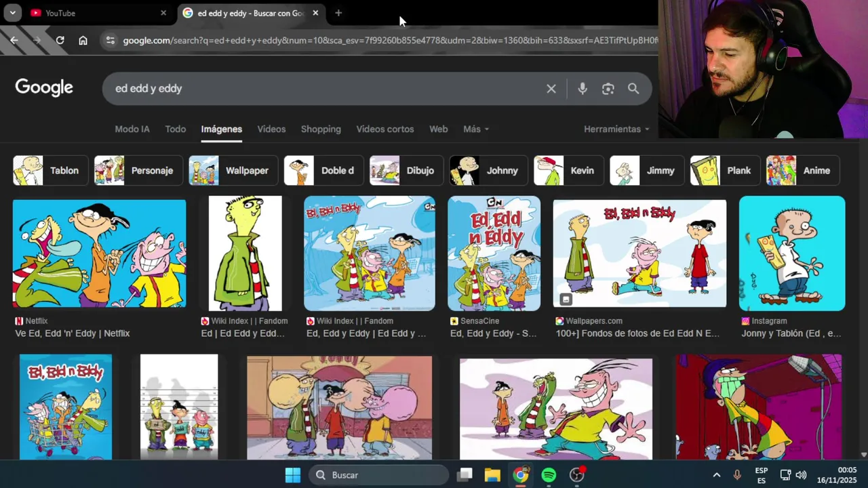Show hidden system tray icons
The width and height of the screenshot is (868, 488).
point(716,475)
